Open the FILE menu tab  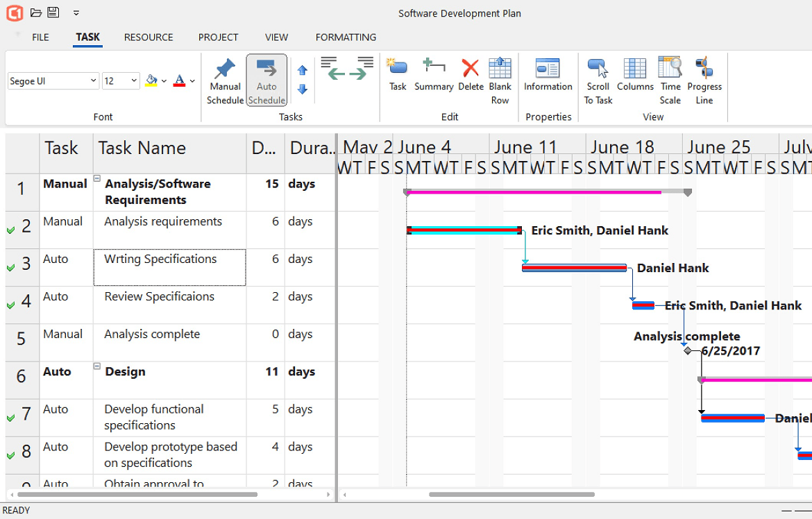pyautogui.click(x=40, y=37)
